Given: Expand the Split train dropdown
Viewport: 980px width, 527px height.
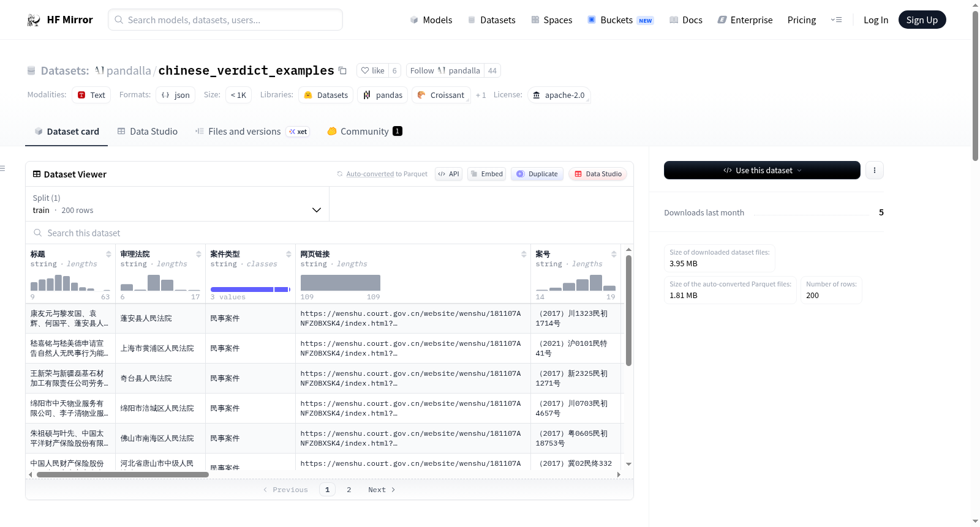Looking at the screenshot, I should pos(178,204).
